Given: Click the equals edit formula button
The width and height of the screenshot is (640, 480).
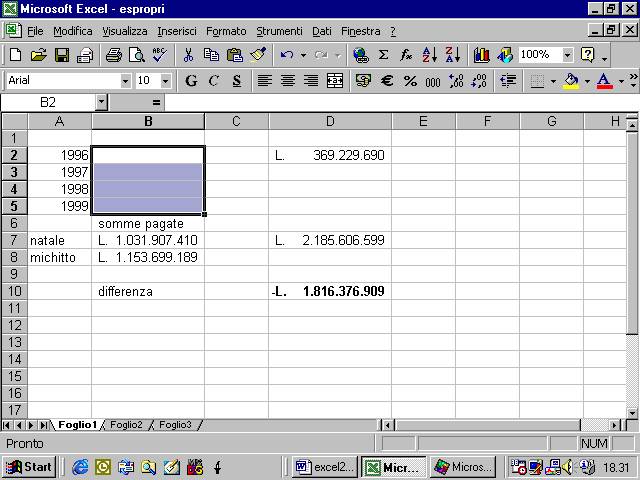Looking at the screenshot, I should coord(156,102).
